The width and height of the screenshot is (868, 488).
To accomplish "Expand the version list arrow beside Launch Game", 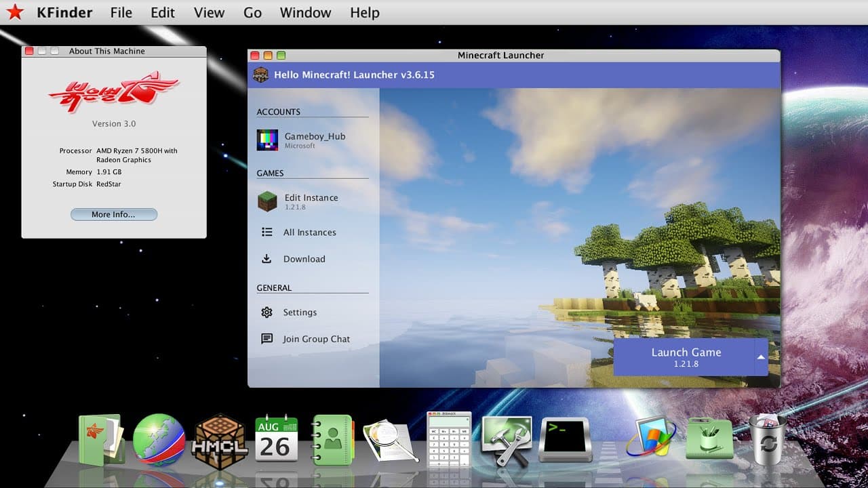I will 761,357.
